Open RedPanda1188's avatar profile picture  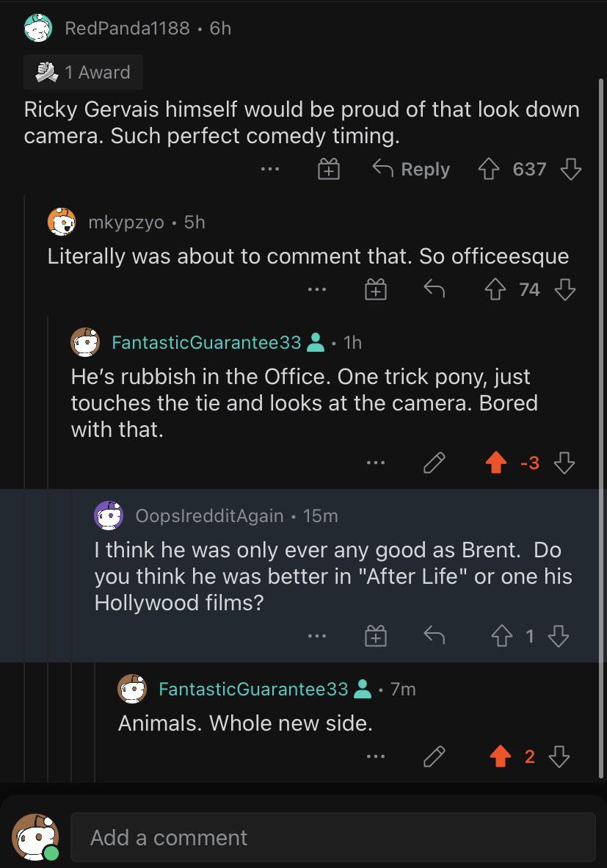coord(37,29)
